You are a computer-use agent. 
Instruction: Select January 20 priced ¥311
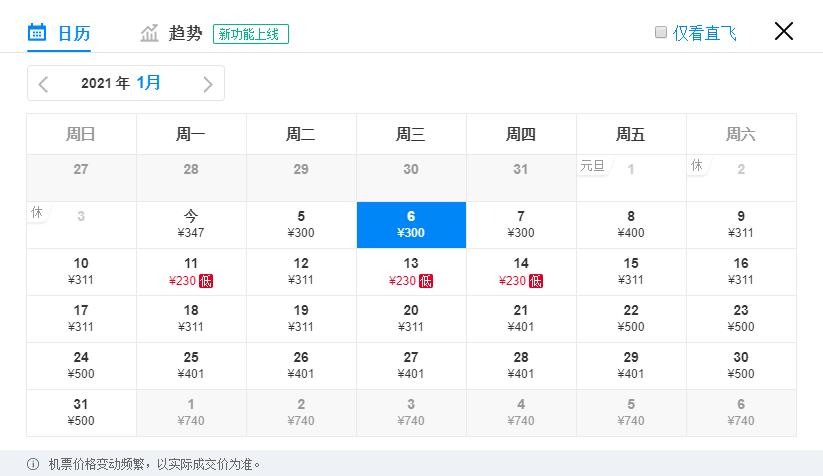click(x=412, y=319)
